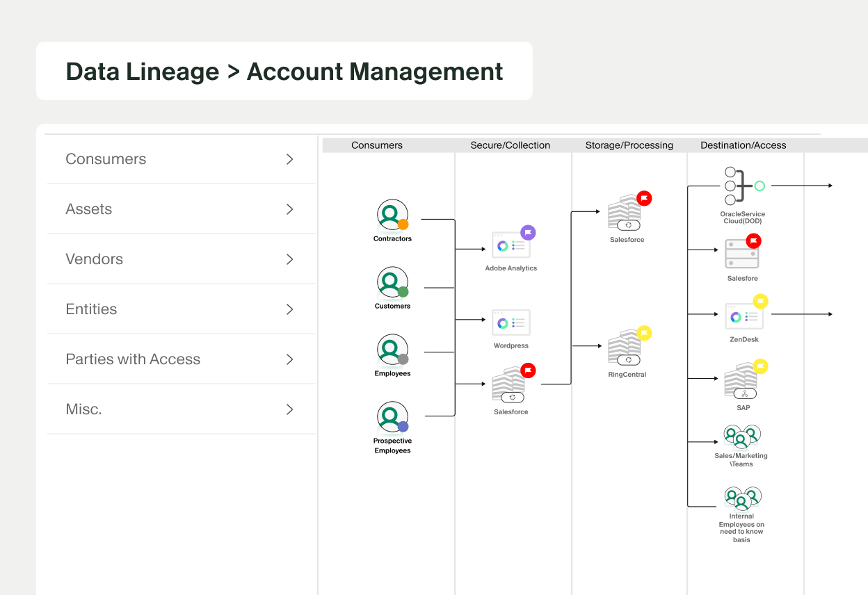Click the red flag on Secure/Collection Salesforce
This screenshot has height=595, width=868.
coord(528,370)
